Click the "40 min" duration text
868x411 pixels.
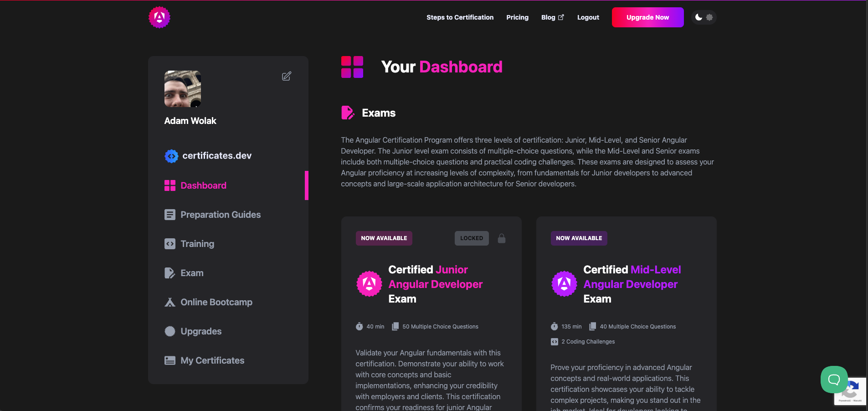tap(375, 327)
